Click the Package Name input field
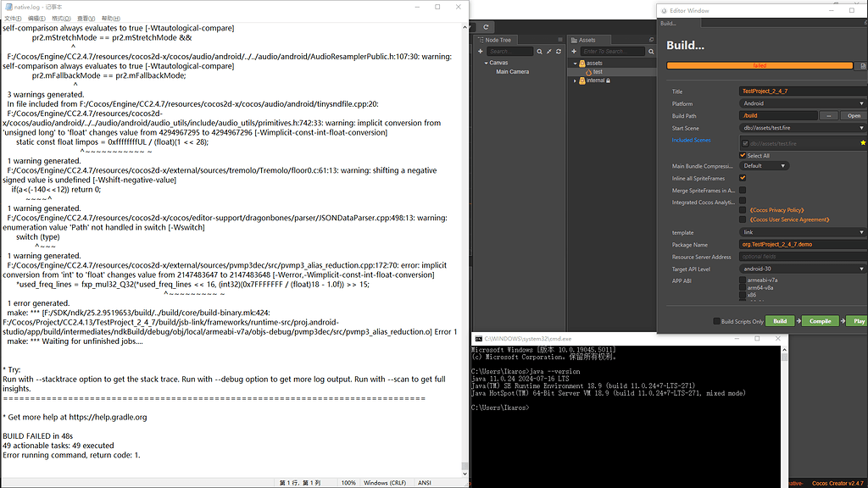868x488 pixels. click(x=803, y=245)
